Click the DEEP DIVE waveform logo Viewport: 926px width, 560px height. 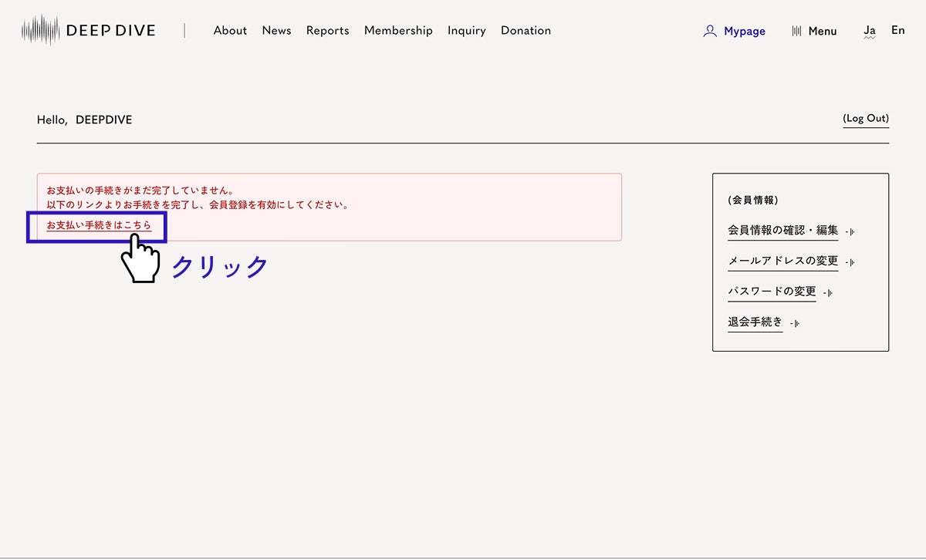(41, 31)
